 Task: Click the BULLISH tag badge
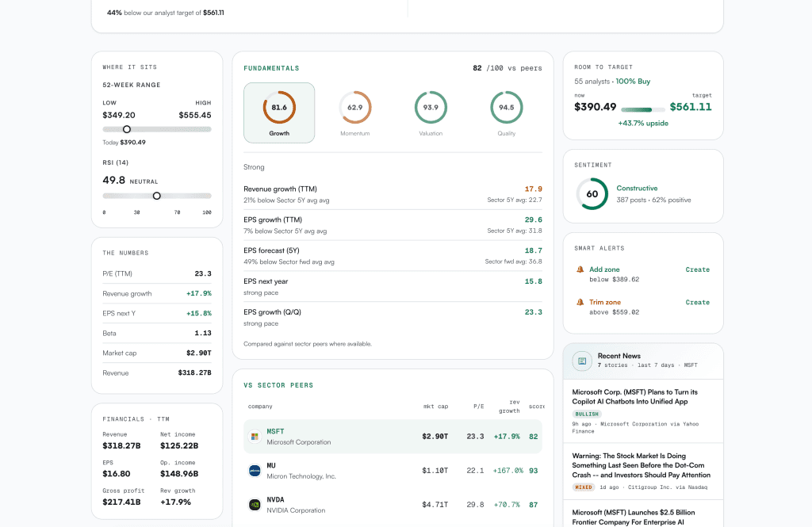point(586,414)
